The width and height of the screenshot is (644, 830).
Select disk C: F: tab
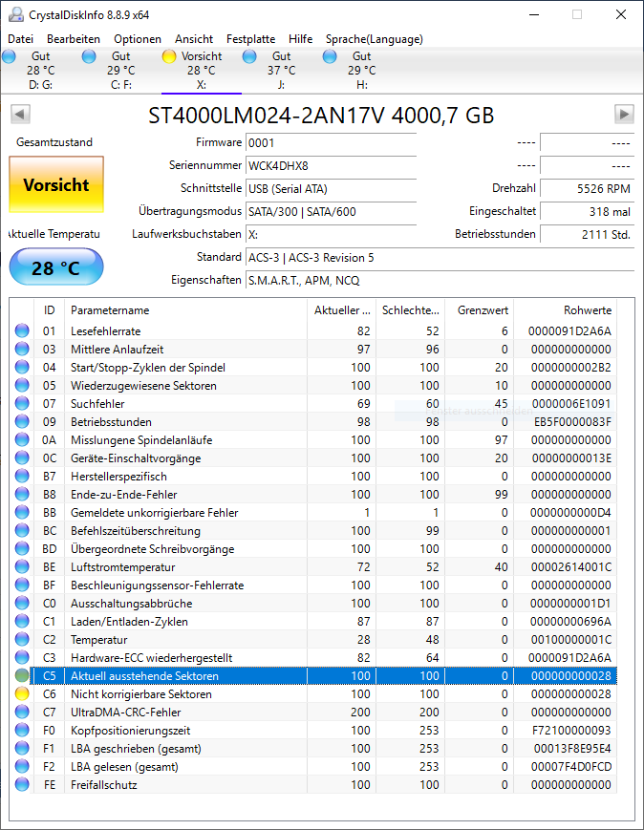click(120, 71)
